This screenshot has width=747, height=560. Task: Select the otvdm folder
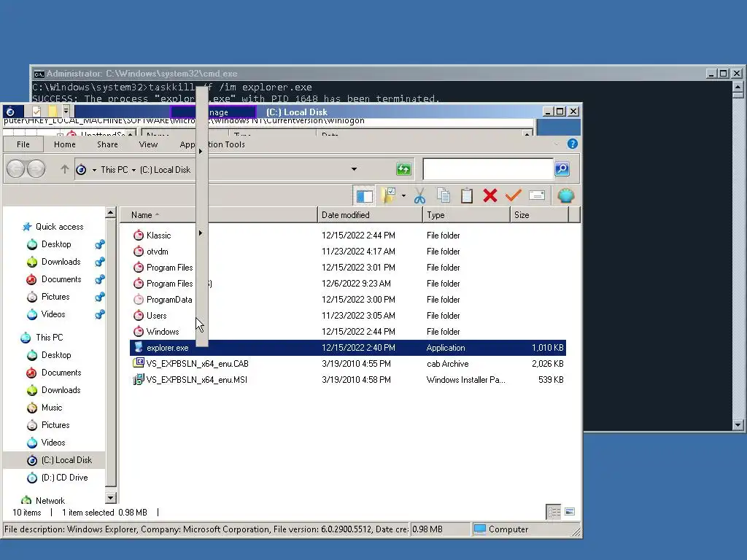click(x=158, y=252)
